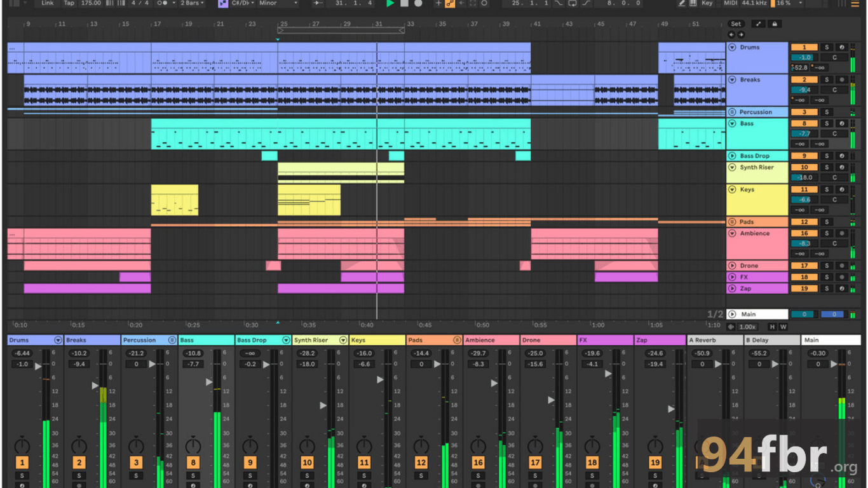Click Drums track pan C field

coord(834,57)
